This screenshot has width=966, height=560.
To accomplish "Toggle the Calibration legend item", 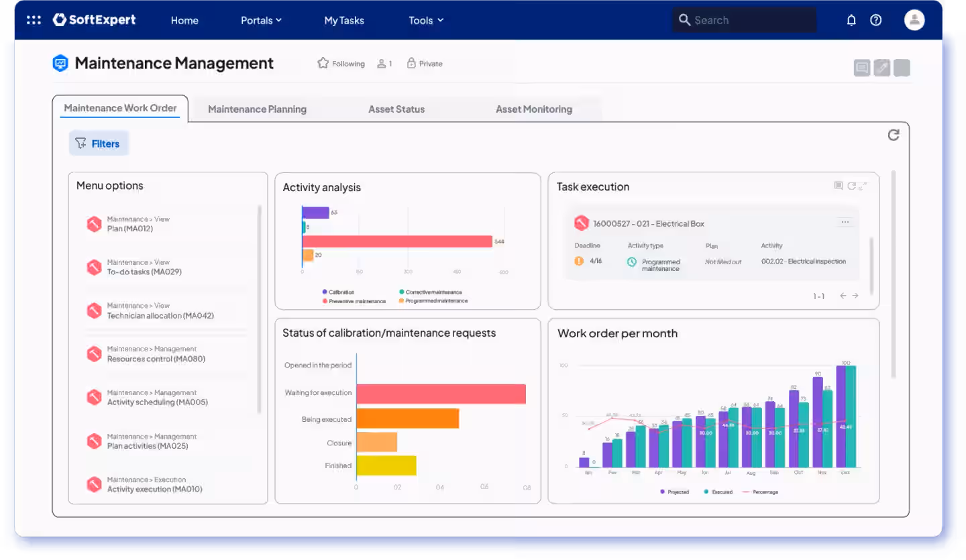I will tap(338, 292).
